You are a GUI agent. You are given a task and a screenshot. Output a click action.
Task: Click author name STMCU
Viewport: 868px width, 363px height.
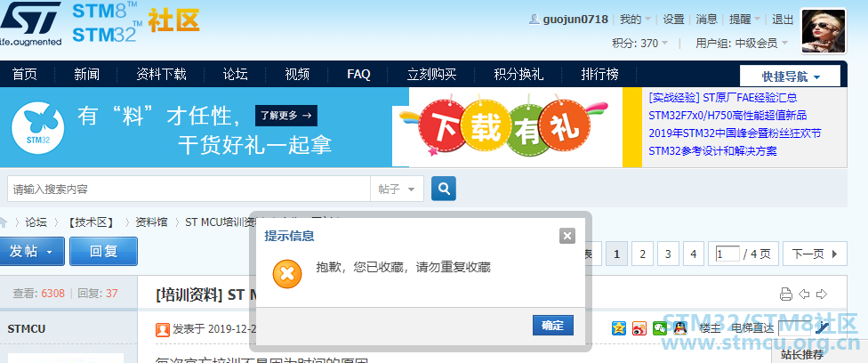tap(27, 329)
